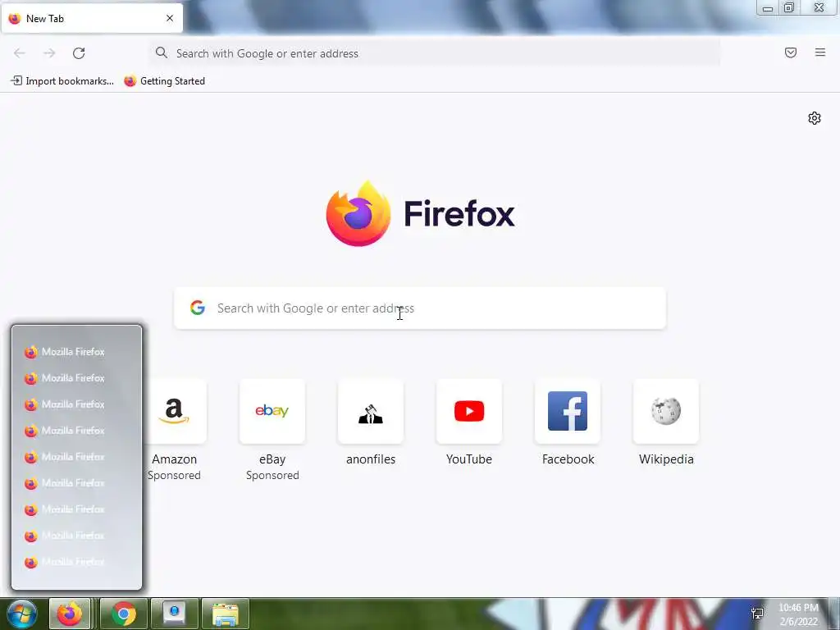Click the Import bookmarks button

(x=62, y=81)
